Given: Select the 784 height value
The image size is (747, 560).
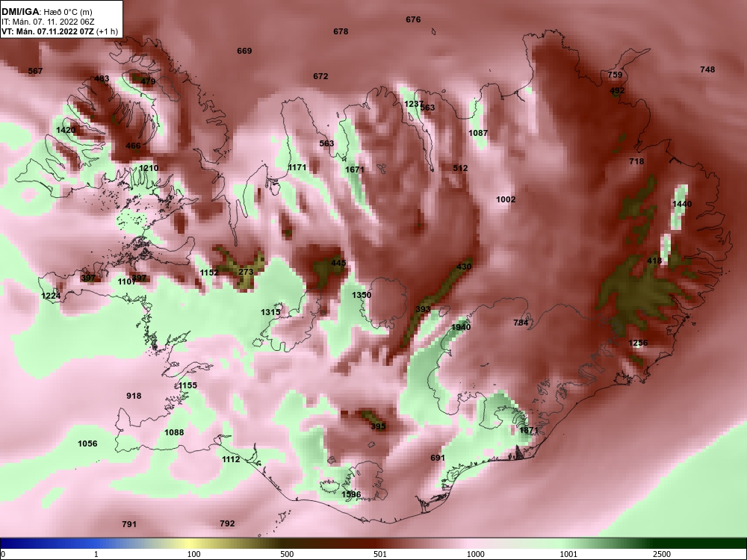Looking at the screenshot, I should (x=521, y=323).
